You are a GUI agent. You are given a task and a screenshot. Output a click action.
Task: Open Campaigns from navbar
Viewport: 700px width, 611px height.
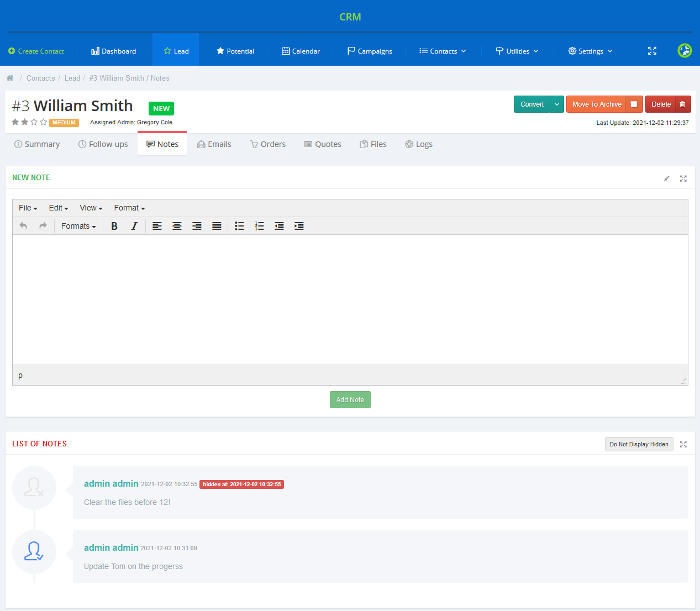tap(370, 51)
